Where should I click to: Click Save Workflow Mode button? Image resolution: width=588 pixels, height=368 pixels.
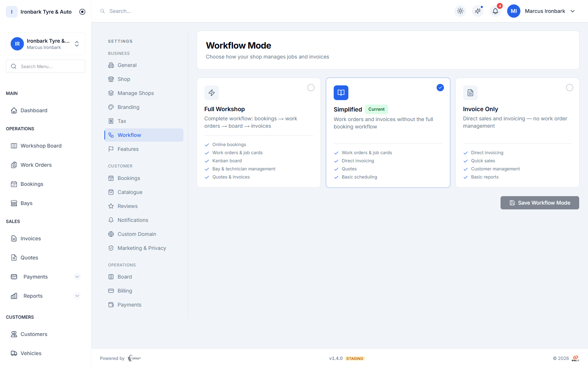540,203
